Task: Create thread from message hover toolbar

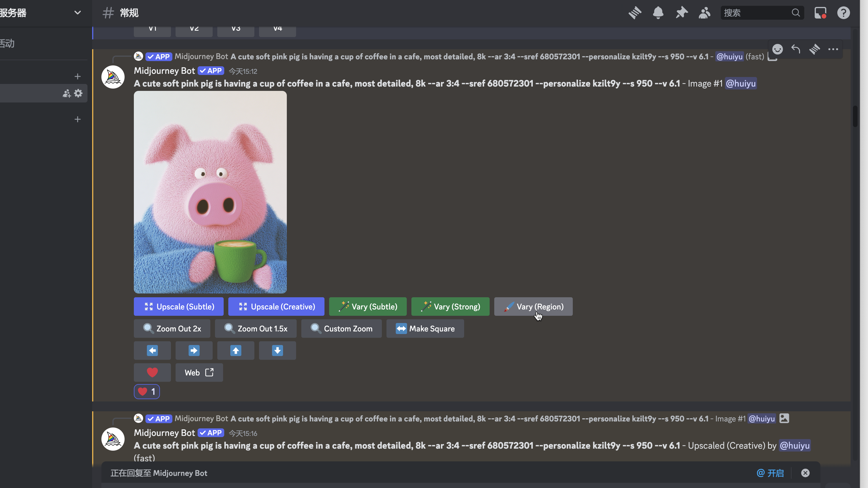Action: click(x=814, y=49)
